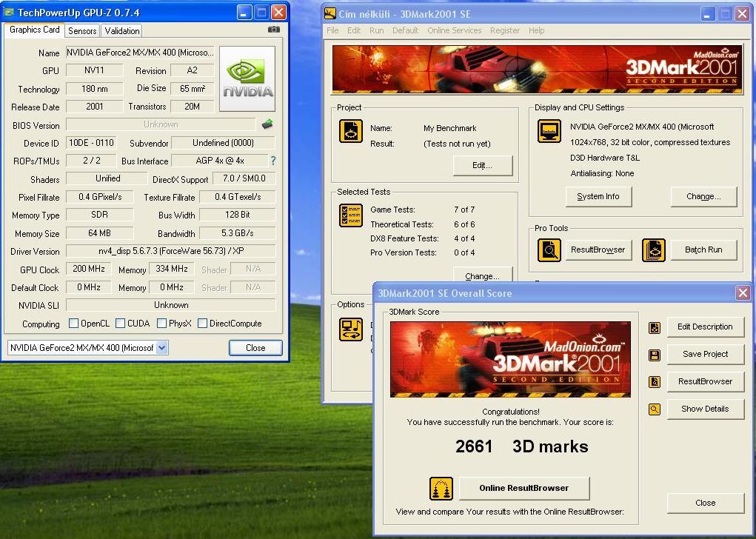Click the Display and CPU Settings monitor icon

click(x=549, y=131)
